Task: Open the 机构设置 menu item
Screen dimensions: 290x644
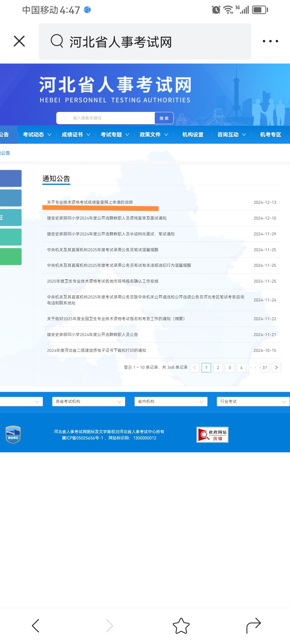Action: click(x=193, y=135)
